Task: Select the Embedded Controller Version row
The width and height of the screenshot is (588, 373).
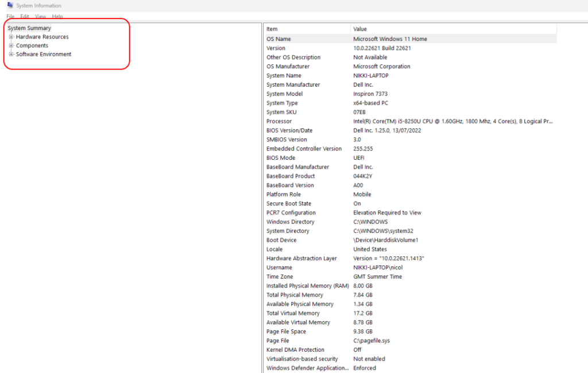Action: [x=411, y=149]
